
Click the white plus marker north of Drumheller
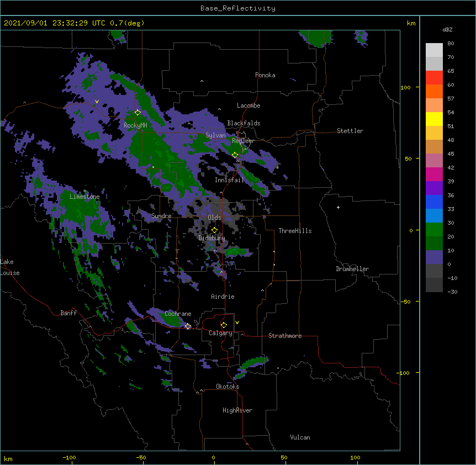click(x=338, y=207)
